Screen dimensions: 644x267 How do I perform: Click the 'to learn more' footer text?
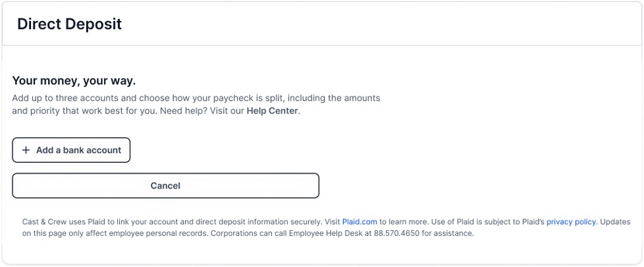(x=404, y=222)
